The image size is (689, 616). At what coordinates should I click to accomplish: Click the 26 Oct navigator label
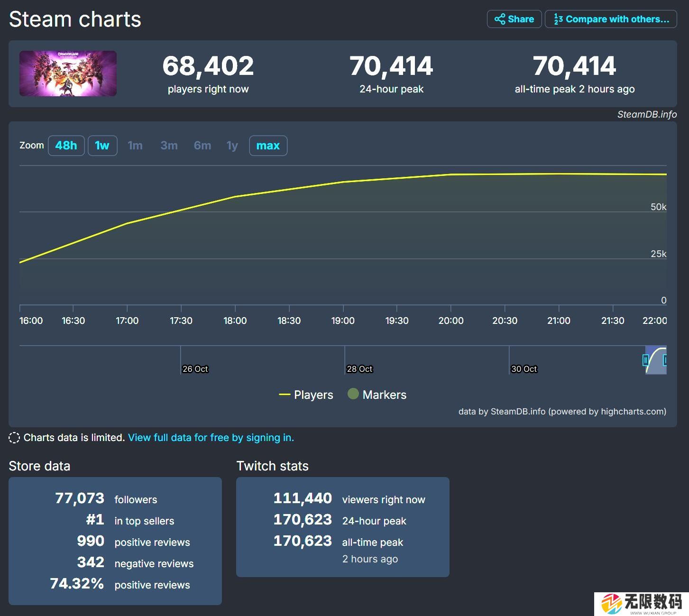pos(195,369)
